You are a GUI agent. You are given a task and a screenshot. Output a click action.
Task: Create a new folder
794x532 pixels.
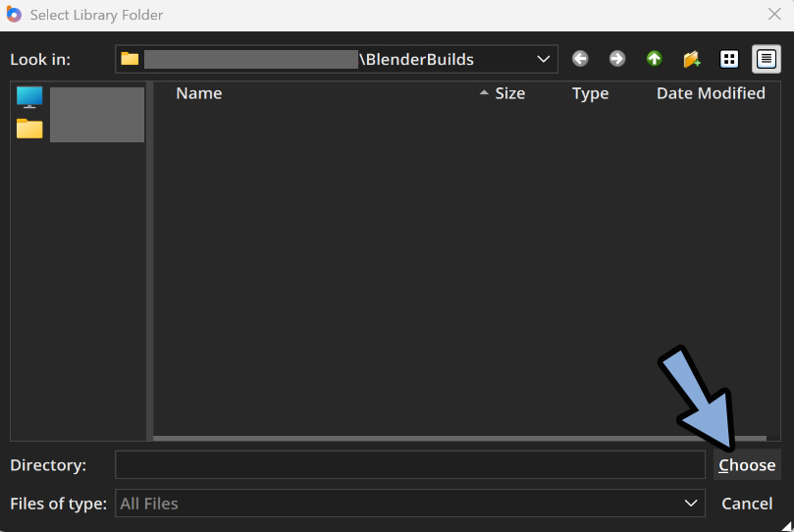692,59
